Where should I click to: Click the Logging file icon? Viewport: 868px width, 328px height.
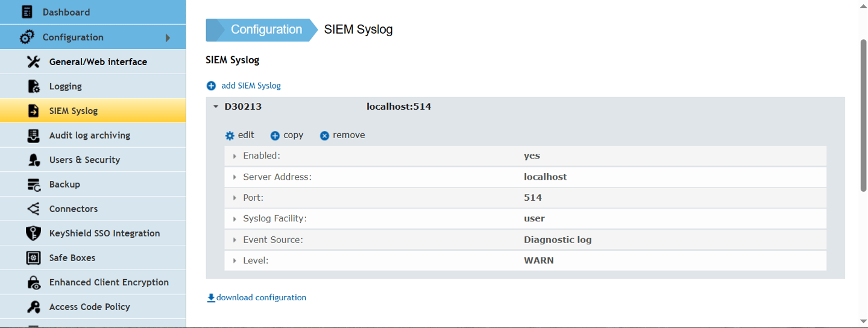34,86
